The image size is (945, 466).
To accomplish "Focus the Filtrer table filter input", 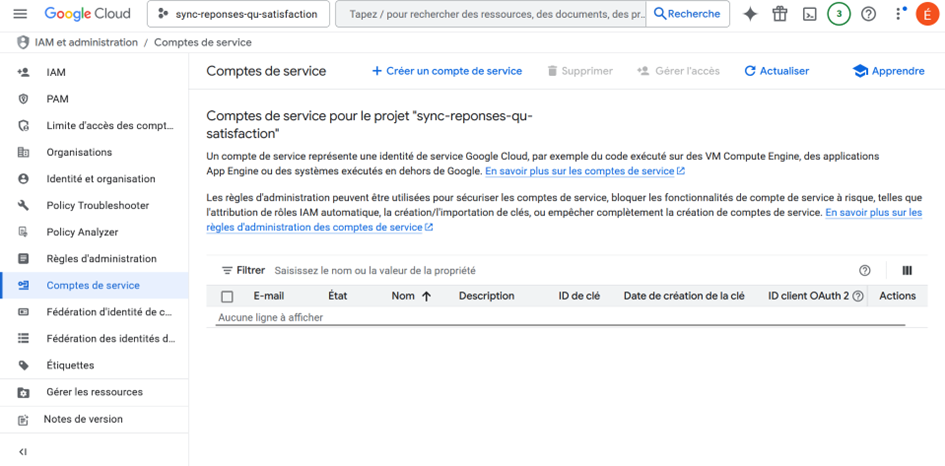I will click(560, 271).
